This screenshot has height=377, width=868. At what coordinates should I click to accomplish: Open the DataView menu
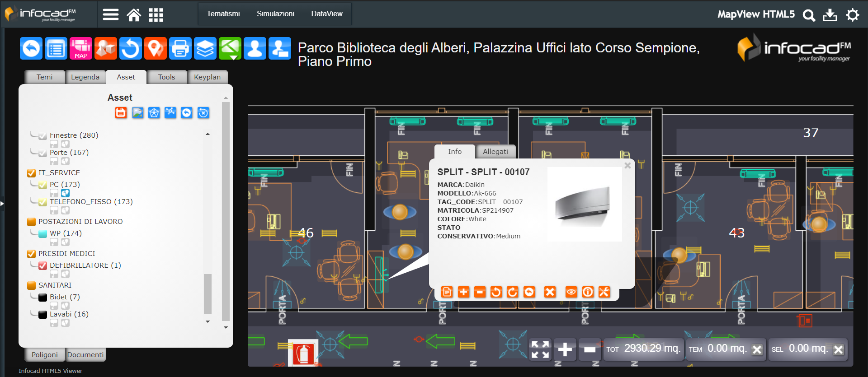point(327,14)
